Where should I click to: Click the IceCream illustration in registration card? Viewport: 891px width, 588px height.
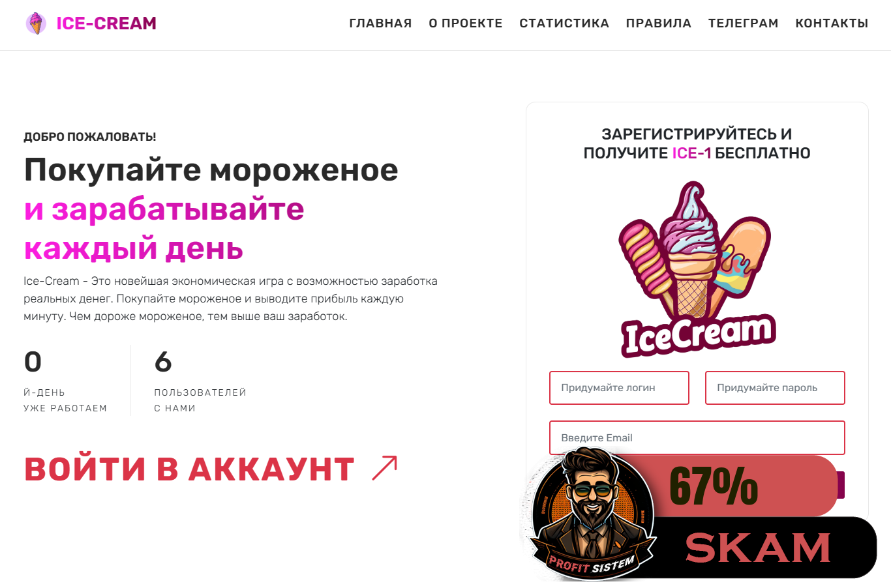697,269
